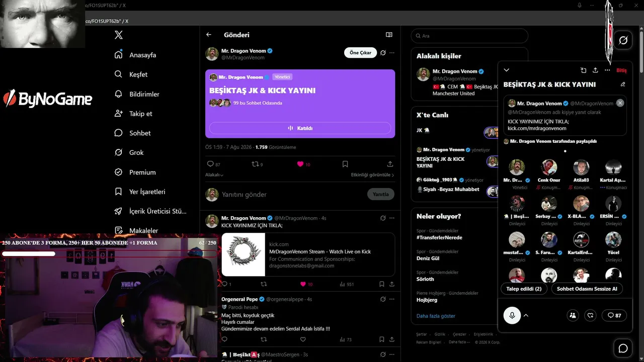Open the space's 87 replies button
Image resolution: width=644 pixels, height=362 pixels.
614,315
